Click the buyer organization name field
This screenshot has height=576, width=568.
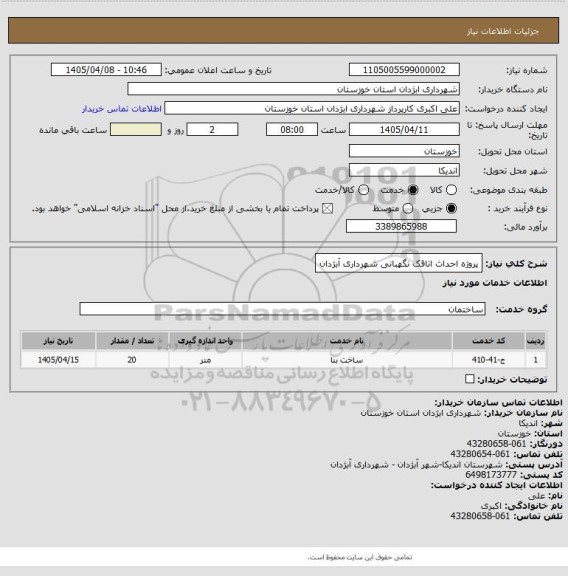tap(293, 89)
